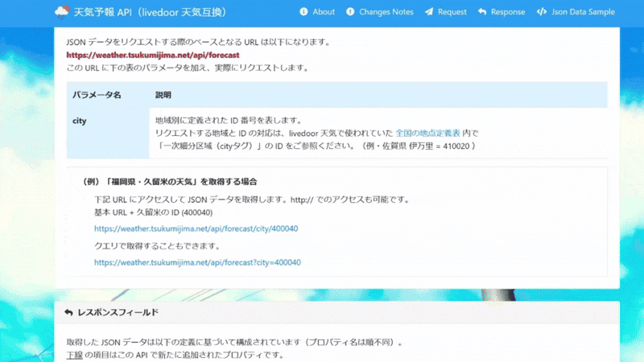Screen dimensions: 644x362
Task: Click the 取得した JSON データ paragraph line
Action: (234, 342)
